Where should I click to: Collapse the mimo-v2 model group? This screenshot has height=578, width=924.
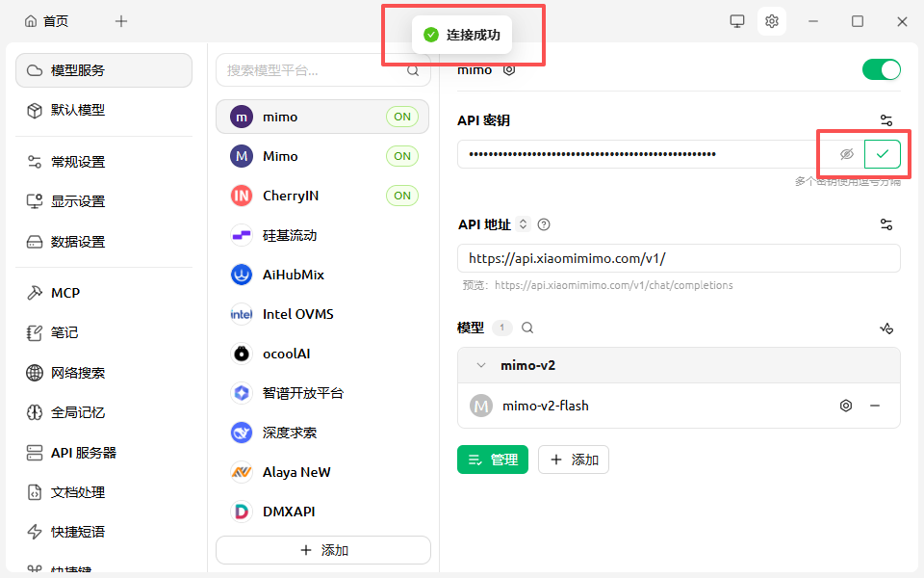pos(481,365)
